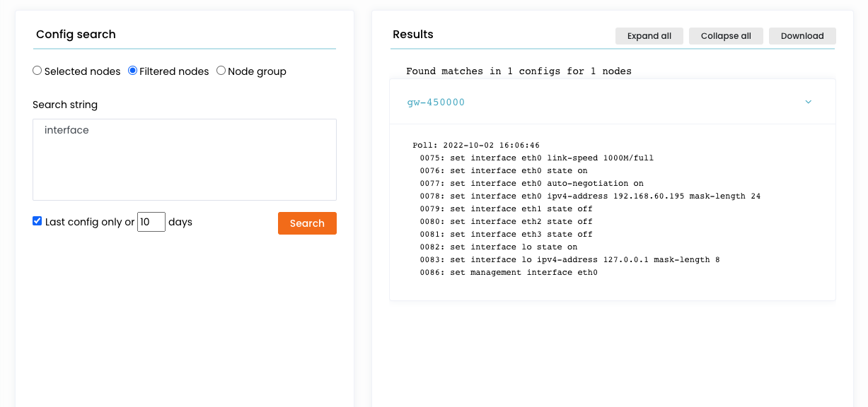Collapse the gw-450000 result chevron
The image size is (868, 407).
tap(808, 102)
